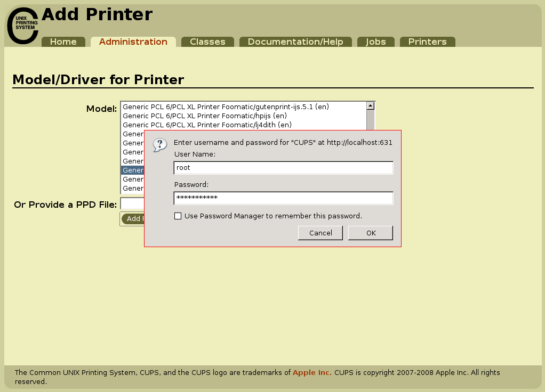Cancel the authentication dialog
Image resolution: width=545 pixels, height=392 pixels.
coord(320,233)
